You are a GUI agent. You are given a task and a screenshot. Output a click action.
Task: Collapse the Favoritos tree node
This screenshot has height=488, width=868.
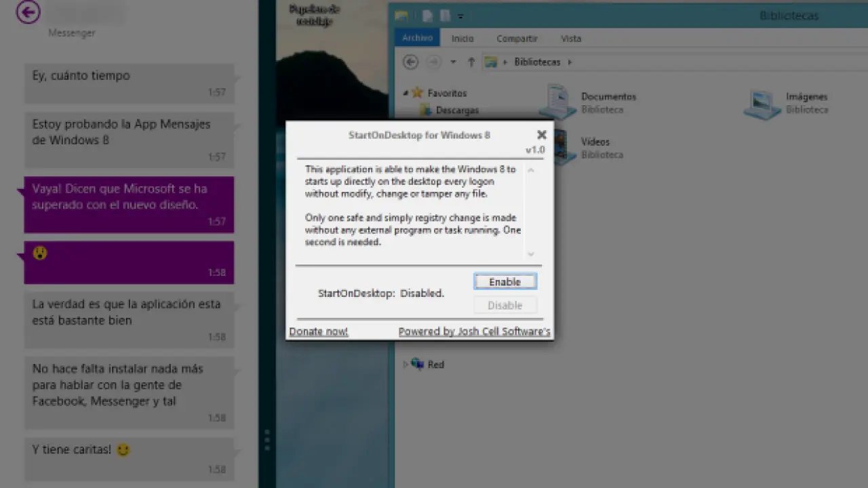click(x=406, y=93)
